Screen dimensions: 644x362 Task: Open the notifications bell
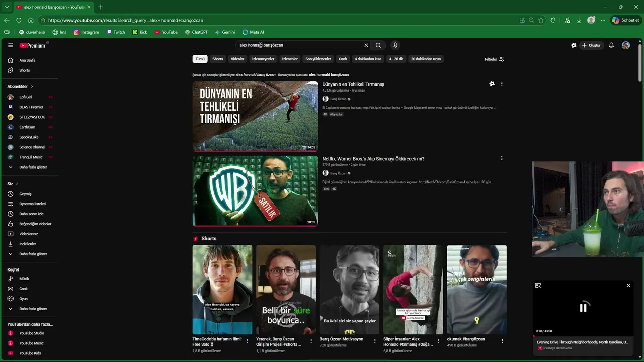[x=611, y=45]
